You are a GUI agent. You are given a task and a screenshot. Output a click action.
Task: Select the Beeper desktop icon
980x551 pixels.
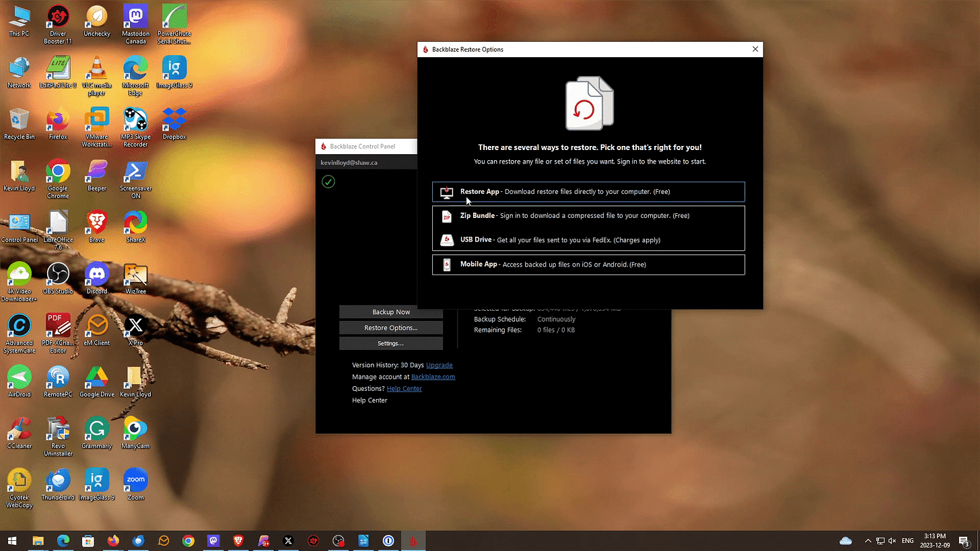[97, 176]
